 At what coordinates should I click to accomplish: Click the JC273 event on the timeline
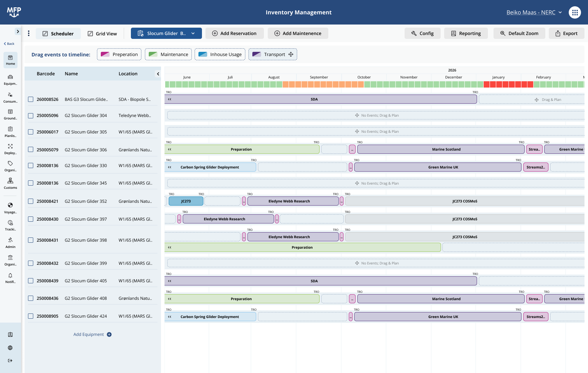(186, 201)
